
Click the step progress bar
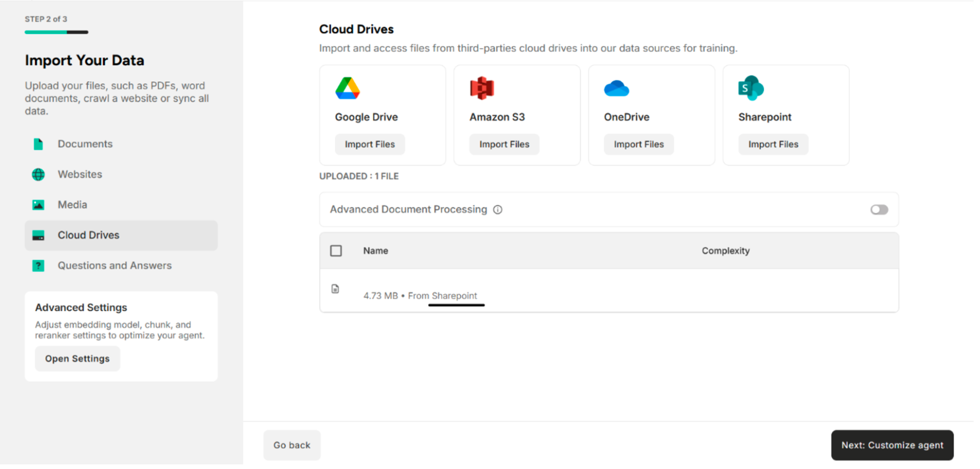pos(56,32)
